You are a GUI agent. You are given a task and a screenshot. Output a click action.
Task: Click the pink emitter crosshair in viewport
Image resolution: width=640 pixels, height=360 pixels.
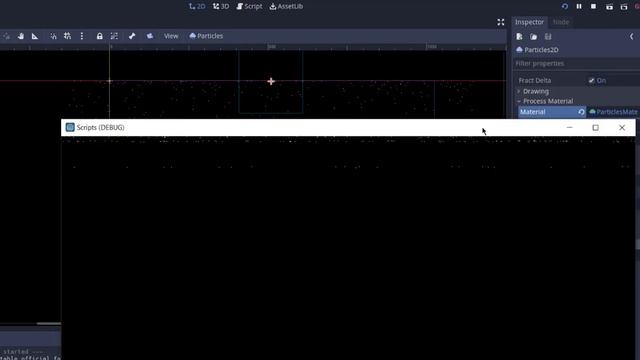click(271, 81)
